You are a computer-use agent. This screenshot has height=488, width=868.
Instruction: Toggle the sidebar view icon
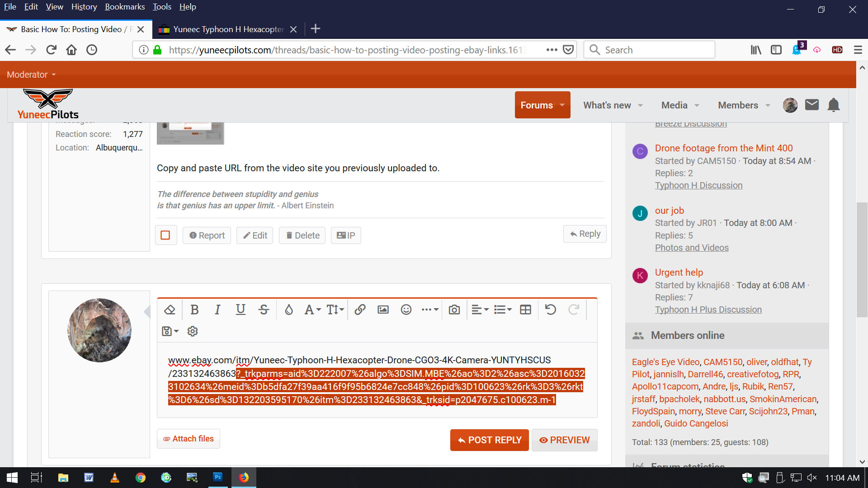tap(776, 50)
